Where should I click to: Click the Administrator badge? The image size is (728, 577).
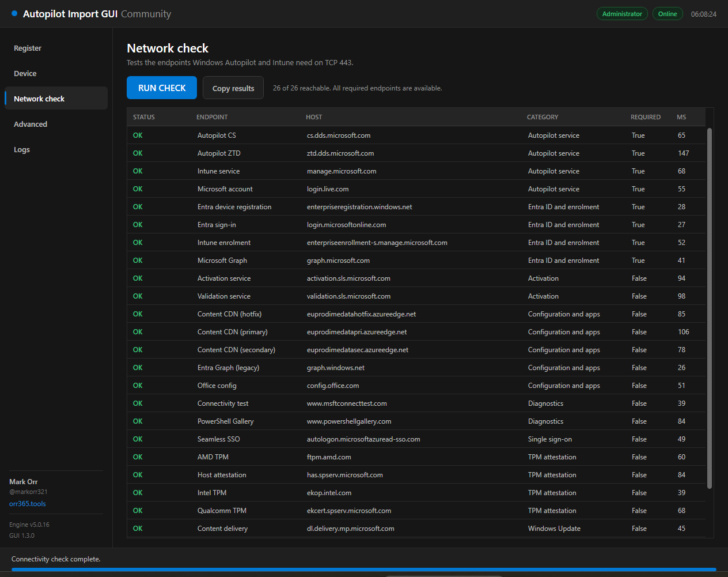pos(622,14)
